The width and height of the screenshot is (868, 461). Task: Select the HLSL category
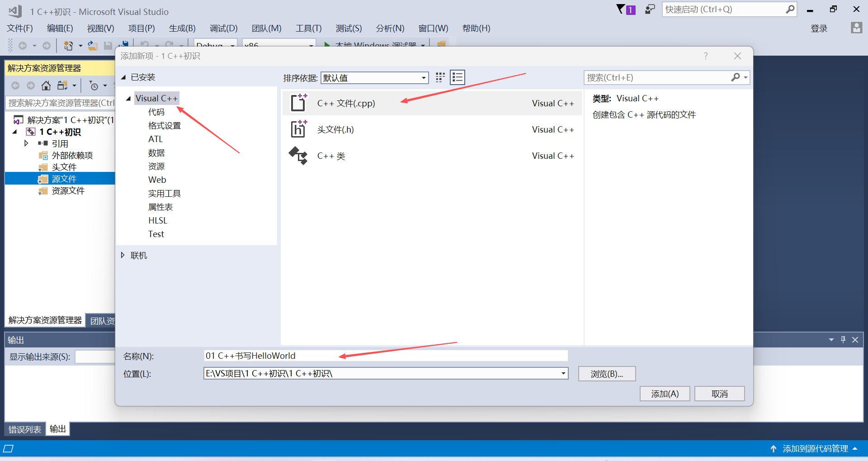tap(158, 220)
